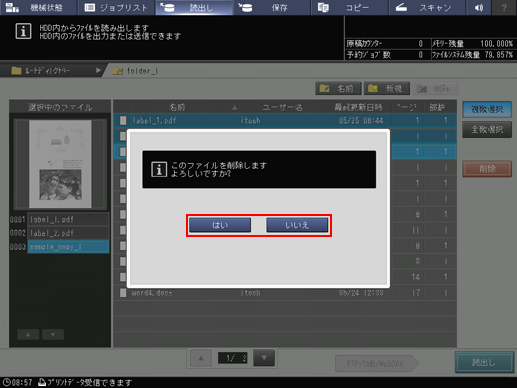Go to next page with down arrow
The width and height of the screenshot is (517, 388).
pyautogui.click(x=264, y=358)
